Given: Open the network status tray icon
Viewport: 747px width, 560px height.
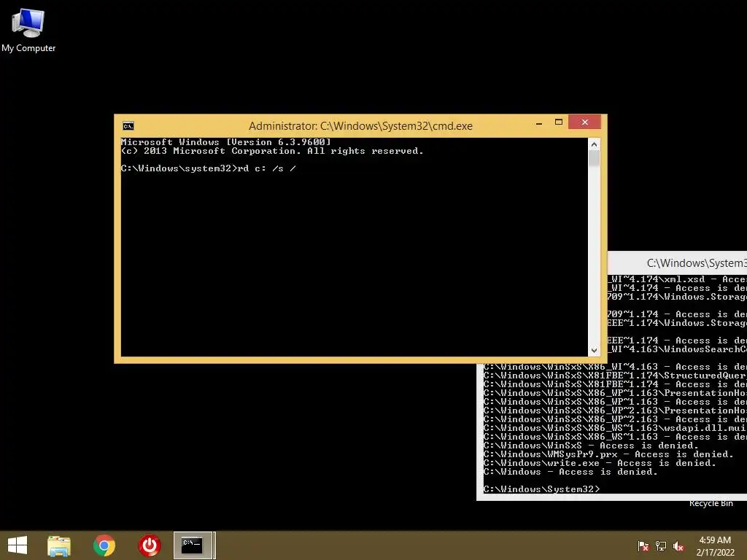Looking at the screenshot, I should click(661, 545).
